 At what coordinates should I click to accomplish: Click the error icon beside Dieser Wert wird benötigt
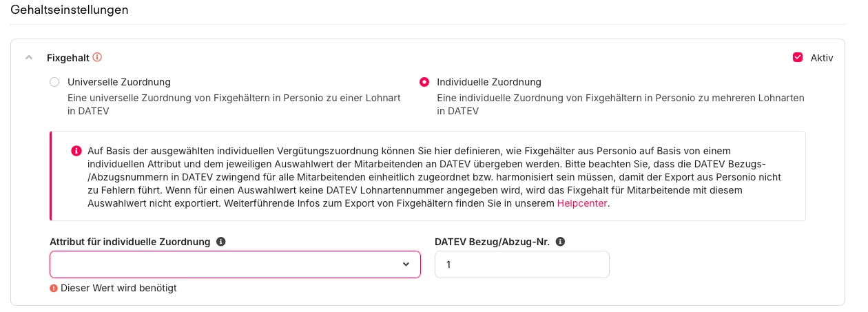pos(54,289)
